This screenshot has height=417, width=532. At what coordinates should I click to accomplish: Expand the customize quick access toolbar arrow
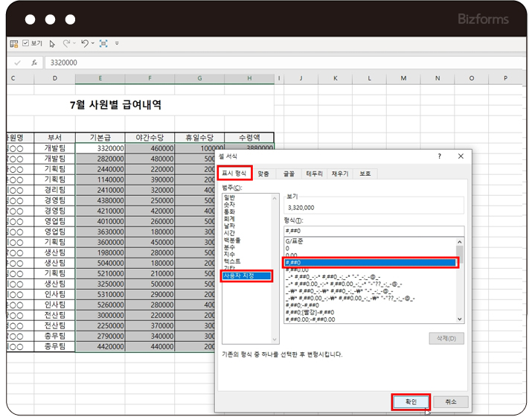117,44
